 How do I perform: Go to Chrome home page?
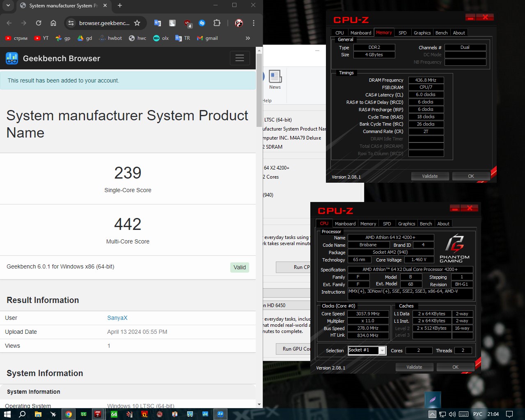point(53,23)
